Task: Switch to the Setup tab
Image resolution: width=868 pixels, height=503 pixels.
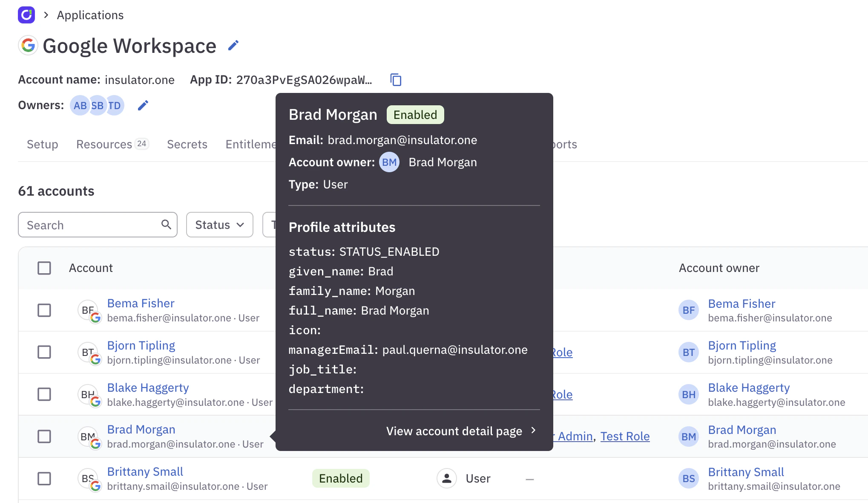Action: point(42,144)
